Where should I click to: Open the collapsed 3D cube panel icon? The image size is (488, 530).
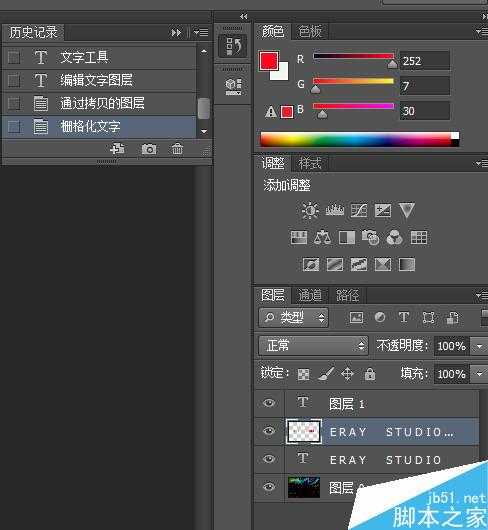pos(233,86)
